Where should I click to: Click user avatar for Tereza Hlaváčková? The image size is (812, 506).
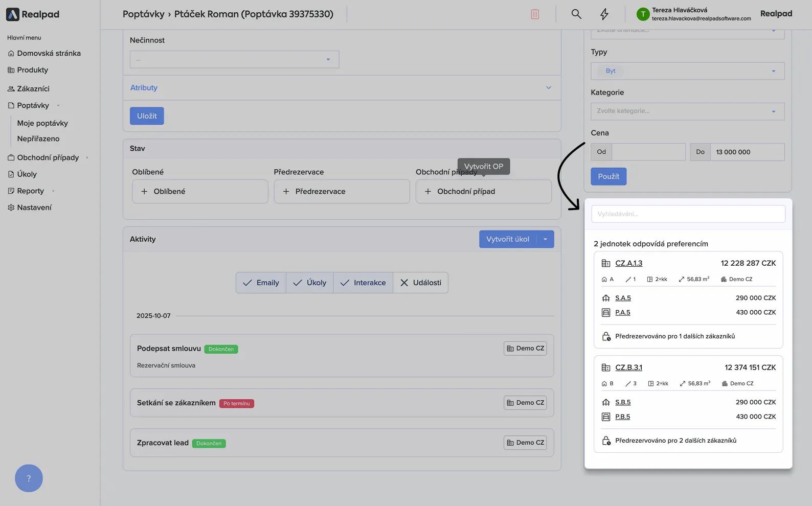[x=643, y=14]
